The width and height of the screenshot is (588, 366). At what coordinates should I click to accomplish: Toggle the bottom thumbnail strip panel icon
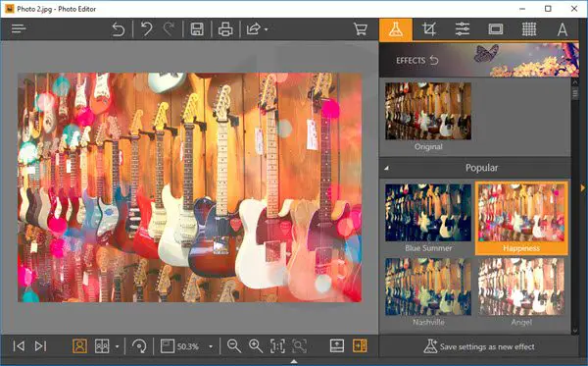[x=337, y=346]
